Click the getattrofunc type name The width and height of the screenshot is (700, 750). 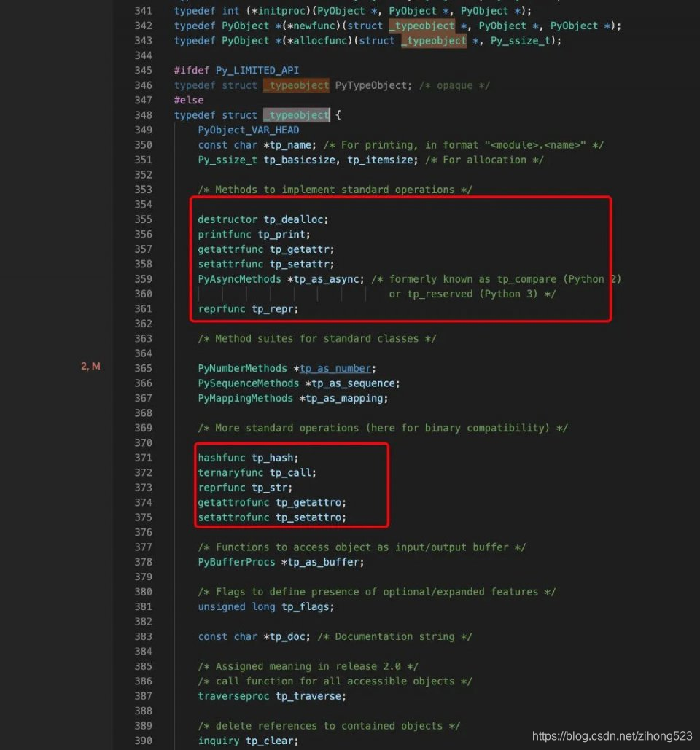coord(233,502)
